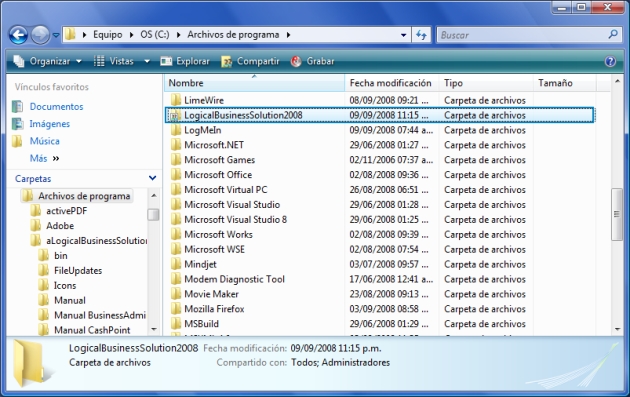The width and height of the screenshot is (630, 397).
Task: Open Imágenes favorite link
Action: 49,124
